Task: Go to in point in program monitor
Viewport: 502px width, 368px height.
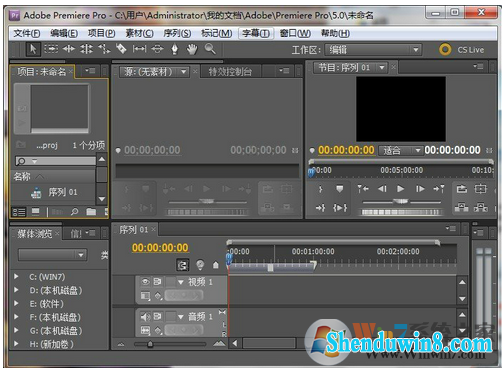Action: [363, 189]
